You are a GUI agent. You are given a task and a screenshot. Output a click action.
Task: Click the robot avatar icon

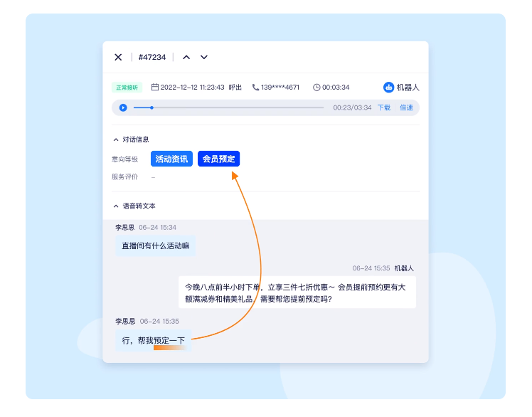tap(388, 88)
